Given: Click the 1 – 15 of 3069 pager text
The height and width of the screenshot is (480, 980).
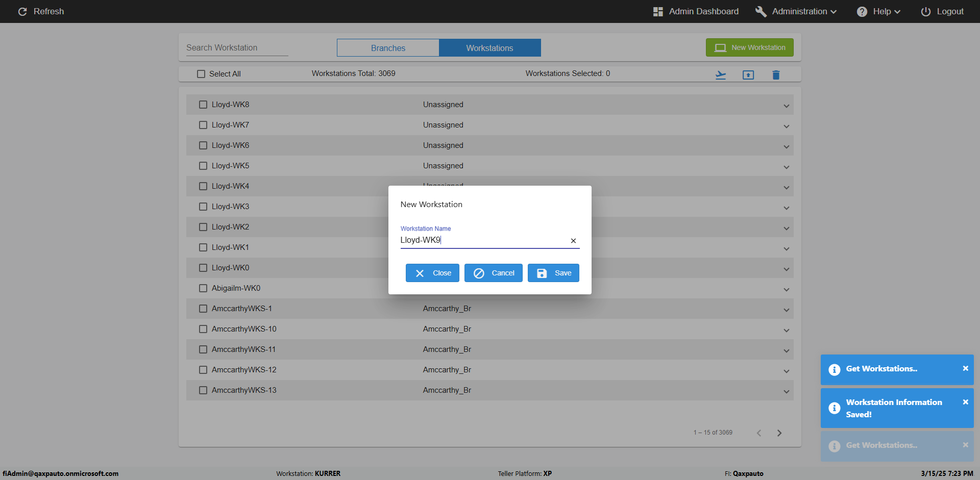Looking at the screenshot, I should [713, 433].
